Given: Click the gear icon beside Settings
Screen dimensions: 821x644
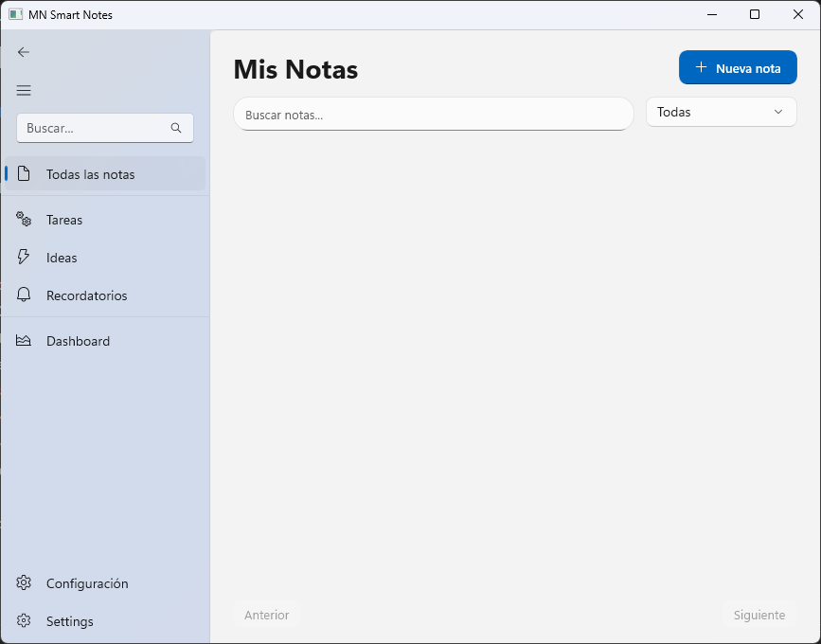Looking at the screenshot, I should click(24, 620).
